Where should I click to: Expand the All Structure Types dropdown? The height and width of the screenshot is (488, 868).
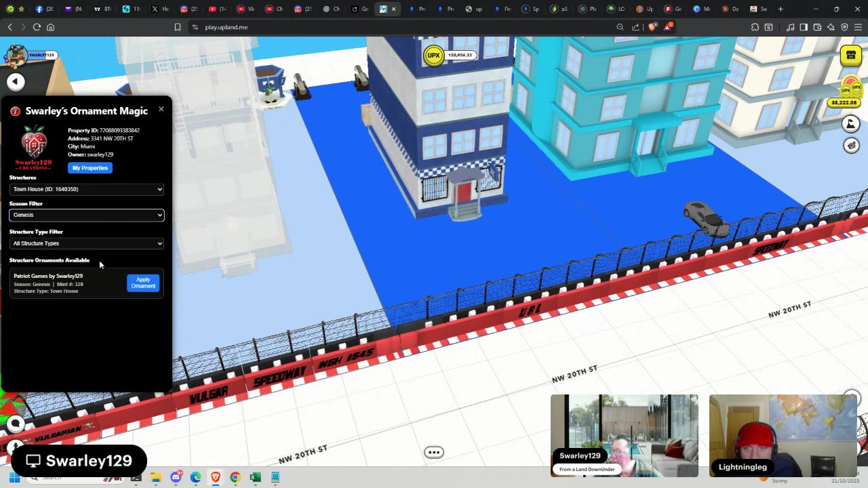tap(87, 243)
